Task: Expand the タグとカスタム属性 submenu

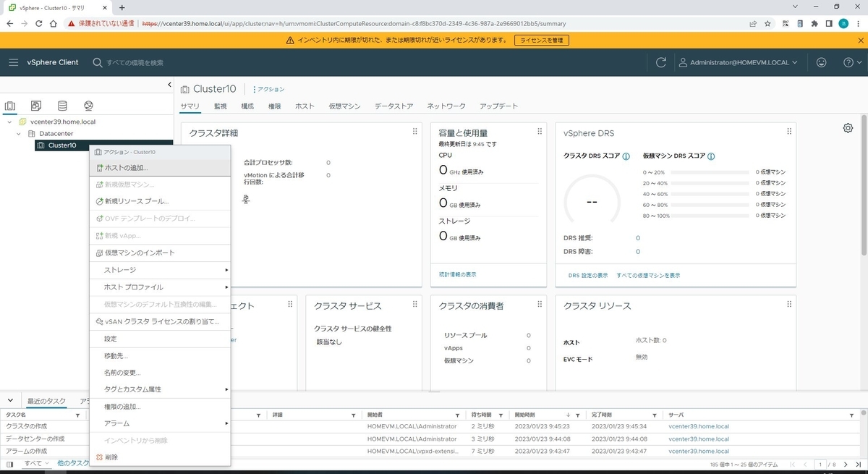Action: click(160, 389)
